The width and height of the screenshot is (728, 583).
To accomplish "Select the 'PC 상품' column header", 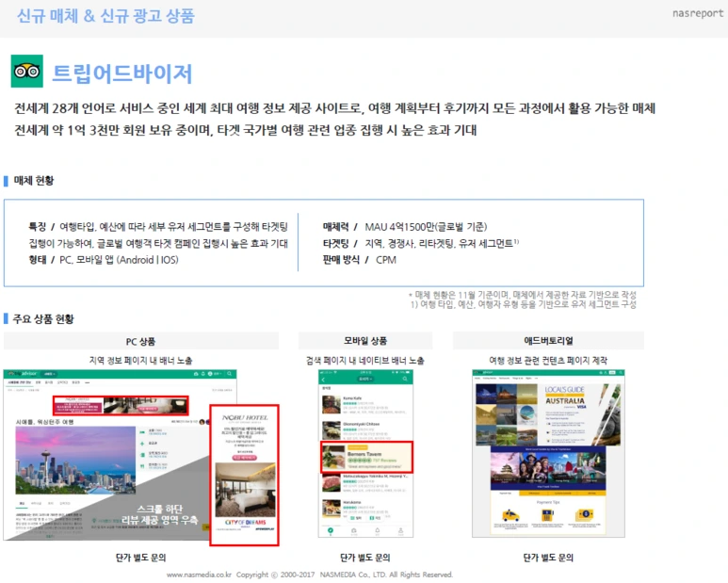I will [x=140, y=341].
